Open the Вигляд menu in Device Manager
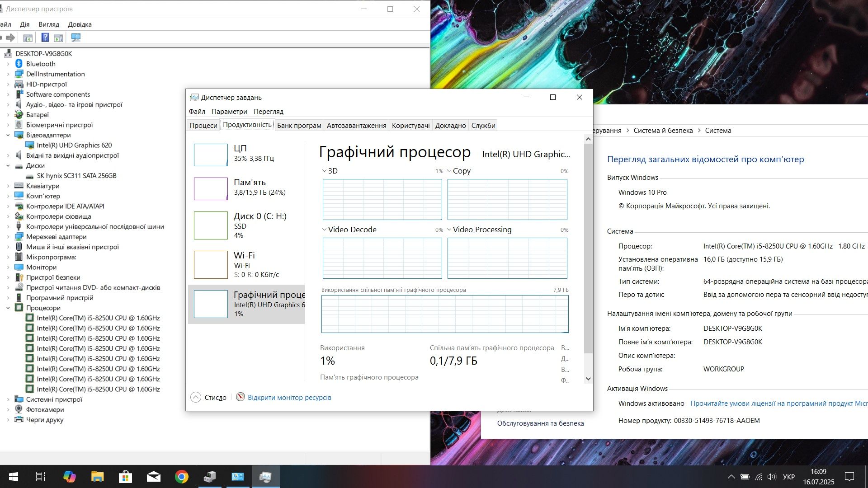Viewport: 868px width, 488px height. [49, 24]
